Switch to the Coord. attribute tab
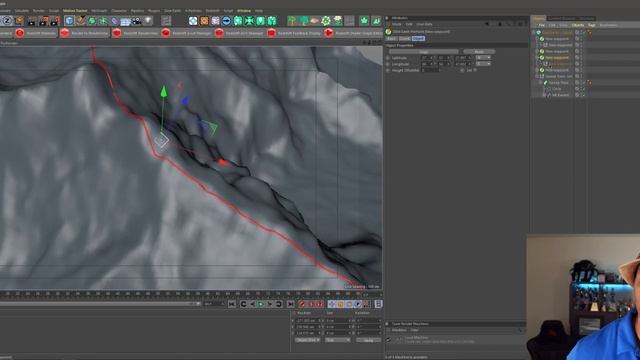Viewport: 640px width, 360px height. (404, 39)
